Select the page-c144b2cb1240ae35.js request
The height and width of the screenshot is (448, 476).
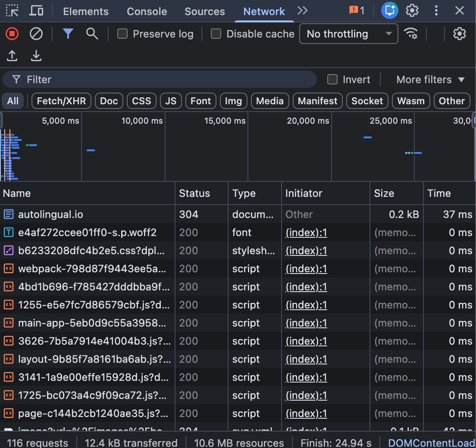[238, 414]
